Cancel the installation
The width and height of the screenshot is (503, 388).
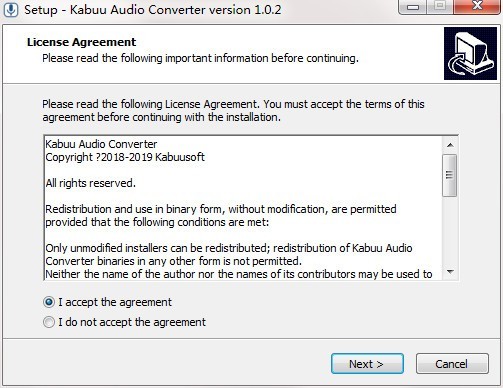pos(452,364)
